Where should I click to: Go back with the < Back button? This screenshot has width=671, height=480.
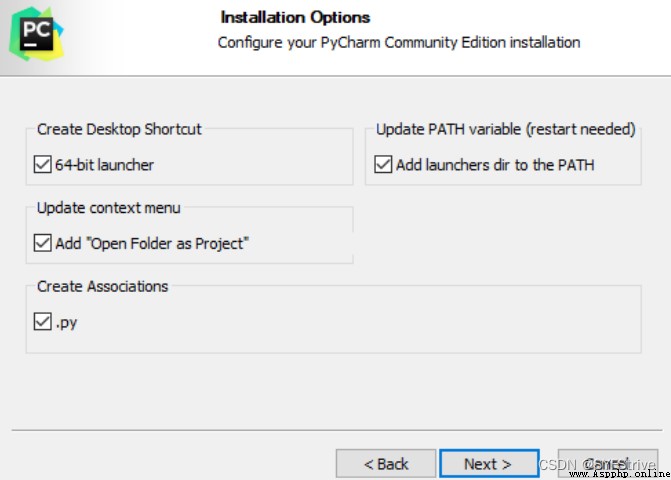(386, 464)
